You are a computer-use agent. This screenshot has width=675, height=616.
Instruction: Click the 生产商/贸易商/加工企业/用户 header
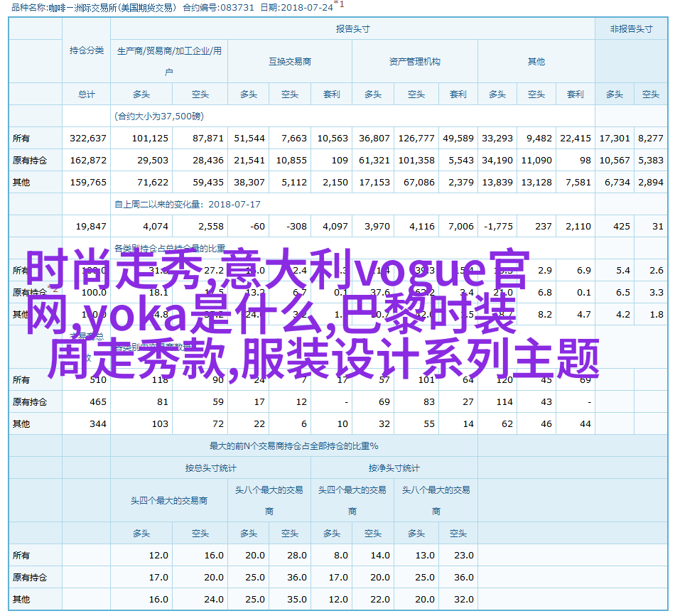(x=169, y=61)
